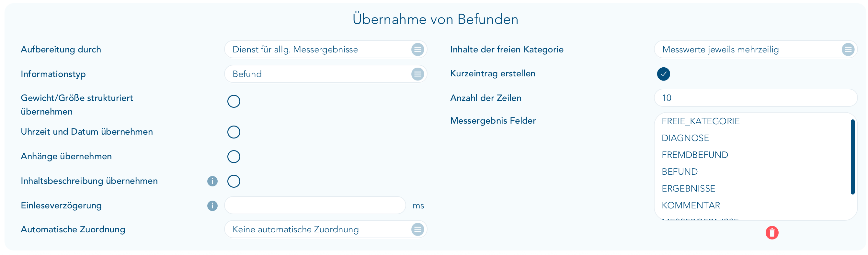This screenshot has width=868, height=255.
Task: Select ERGEBNISSE list entry
Action: pos(688,189)
